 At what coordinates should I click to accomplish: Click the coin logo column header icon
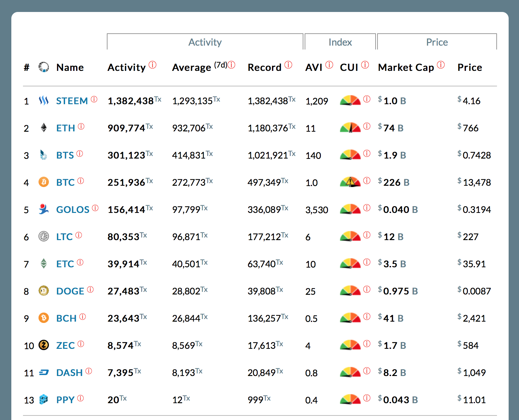44,67
